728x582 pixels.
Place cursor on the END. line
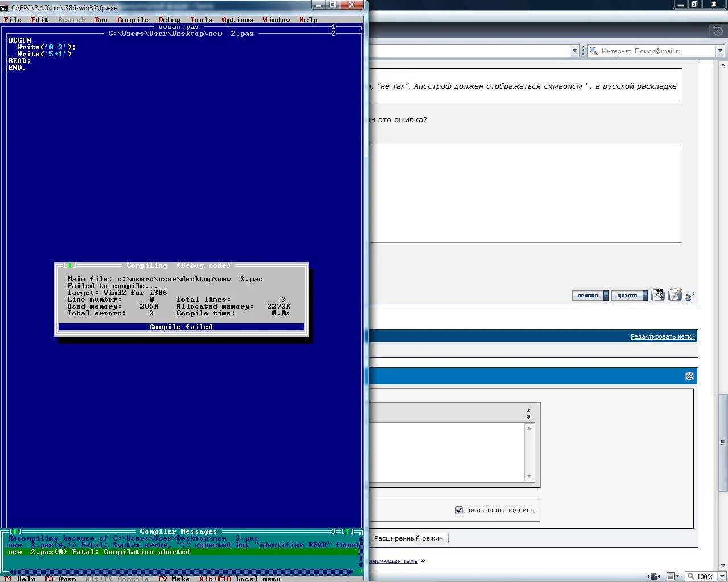(17, 68)
